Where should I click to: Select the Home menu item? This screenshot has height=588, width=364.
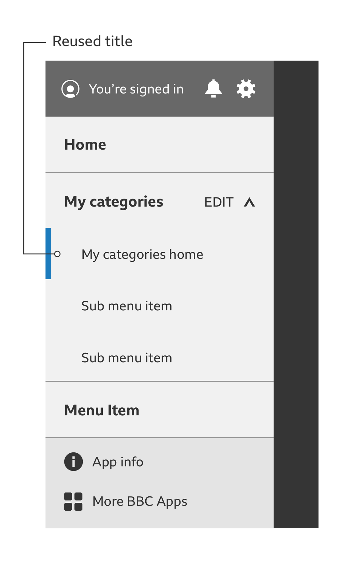click(x=85, y=145)
